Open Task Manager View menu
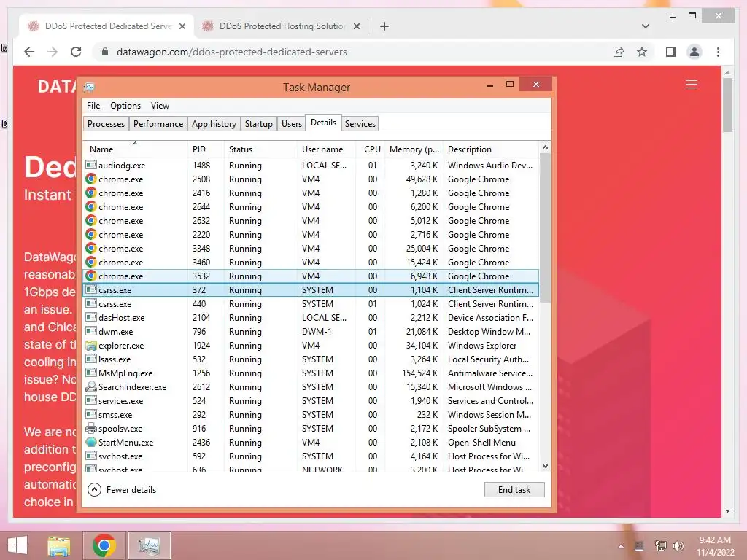This screenshot has height=560, width=747. pos(160,106)
